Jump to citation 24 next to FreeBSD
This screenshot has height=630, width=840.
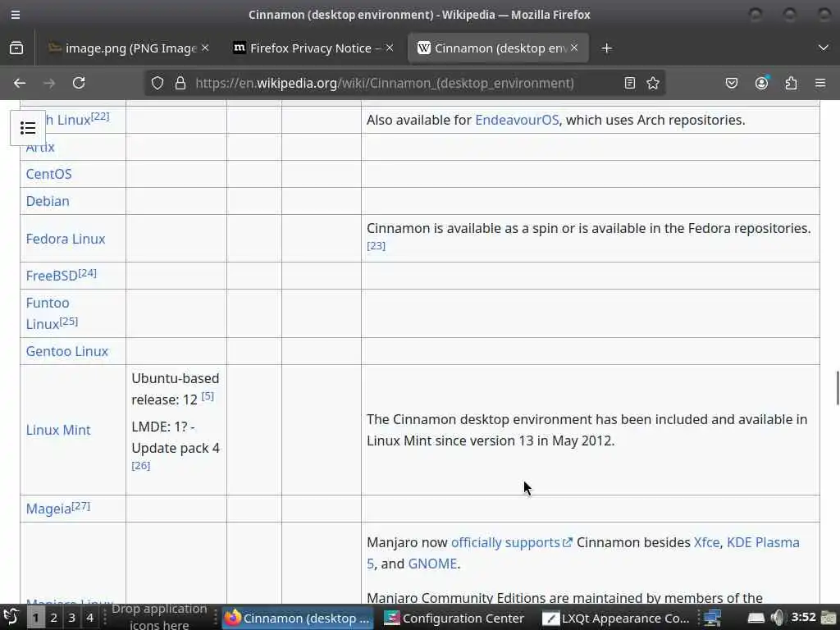pos(87,272)
